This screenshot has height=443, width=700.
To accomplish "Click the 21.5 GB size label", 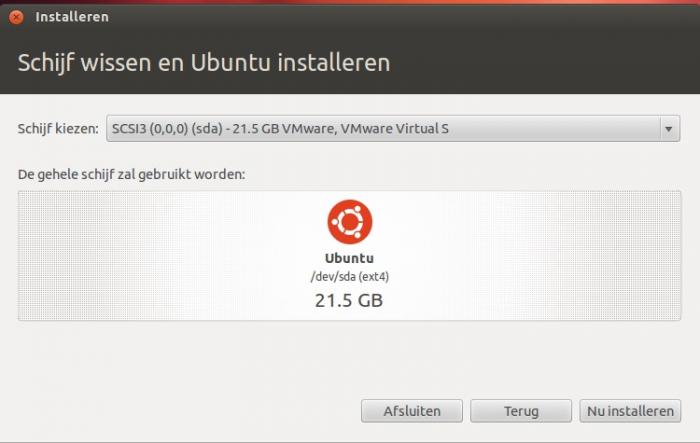I will click(349, 301).
